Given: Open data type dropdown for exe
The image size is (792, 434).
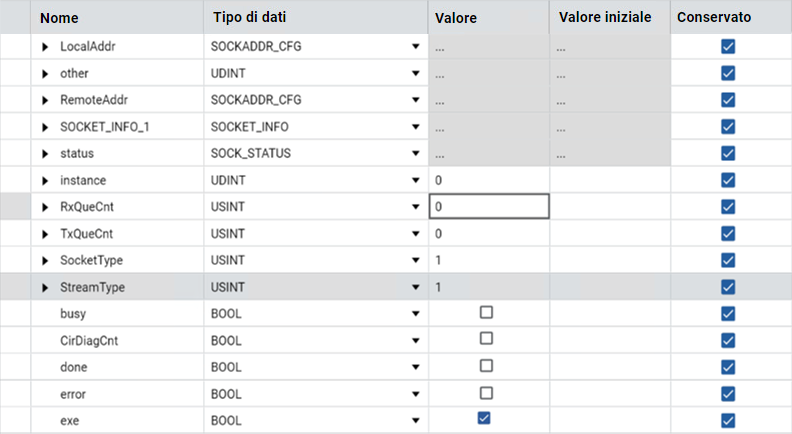Looking at the screenshot, I should click(x=415, y=420).
